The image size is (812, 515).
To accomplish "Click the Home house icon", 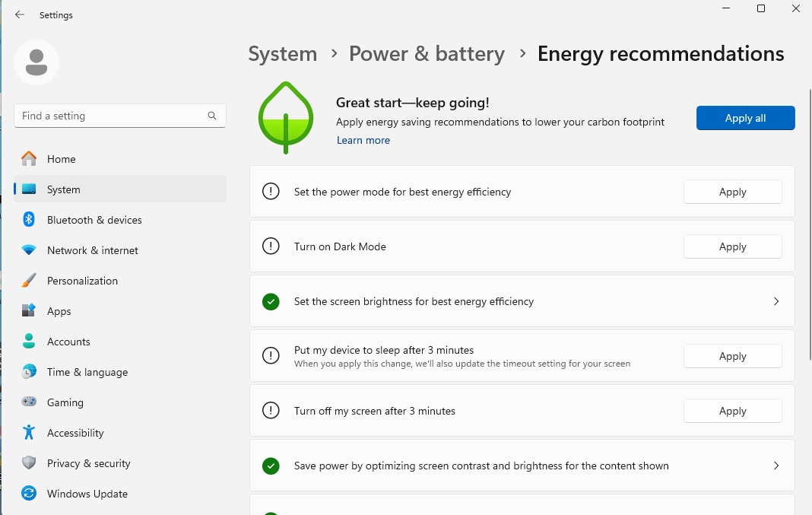I will point(29,158).
